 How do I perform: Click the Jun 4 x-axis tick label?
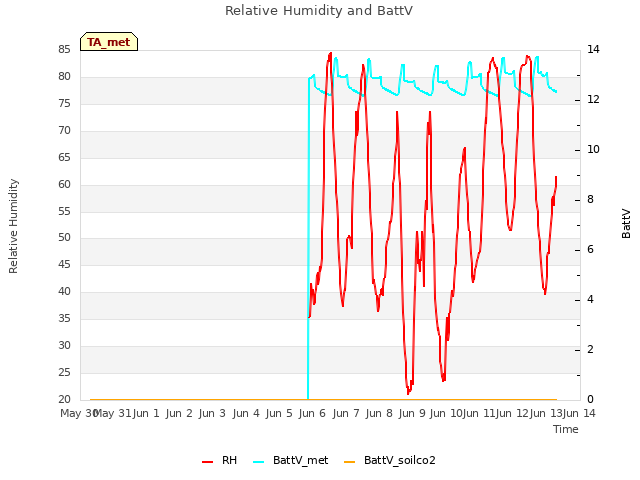point(246,413)
